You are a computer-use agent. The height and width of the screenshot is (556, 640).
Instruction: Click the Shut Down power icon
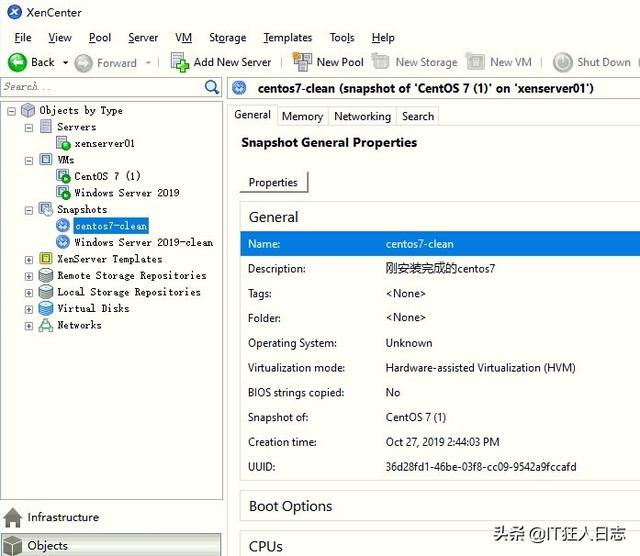pyautogui.click(x=563, y=62)
